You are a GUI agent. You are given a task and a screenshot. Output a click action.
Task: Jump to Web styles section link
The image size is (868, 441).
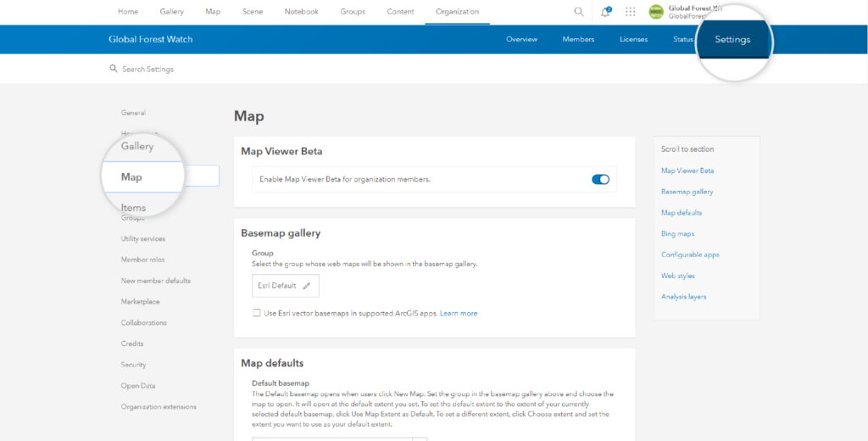678,276
